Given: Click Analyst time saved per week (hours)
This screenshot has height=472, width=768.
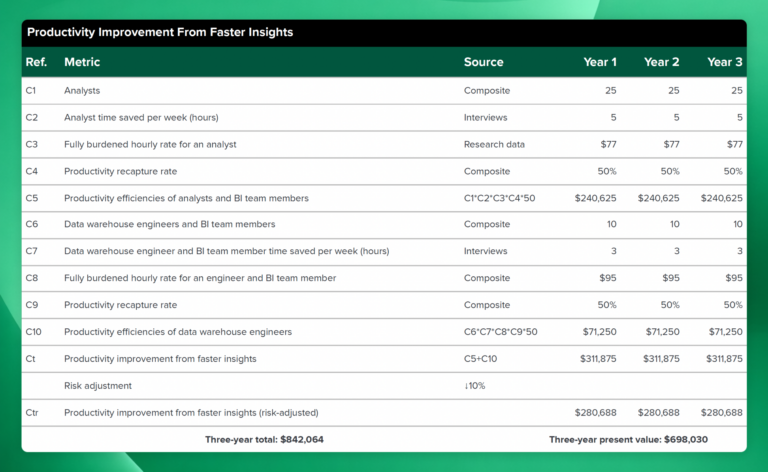Looking at the screenshot, I should click(x=141, y=118).
